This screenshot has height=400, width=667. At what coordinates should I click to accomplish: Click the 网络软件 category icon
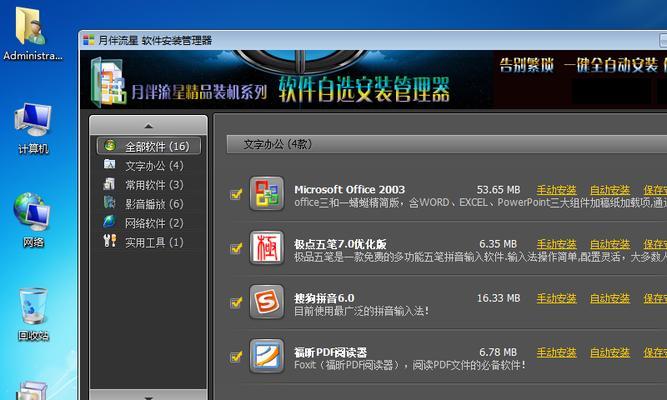(x=109, y=222)
